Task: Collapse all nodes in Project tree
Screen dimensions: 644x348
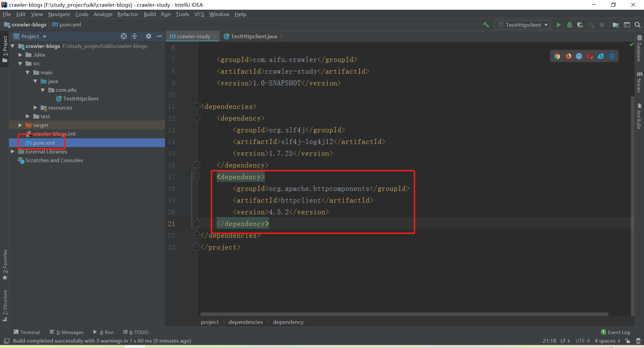Action: [x=134, y=36]
